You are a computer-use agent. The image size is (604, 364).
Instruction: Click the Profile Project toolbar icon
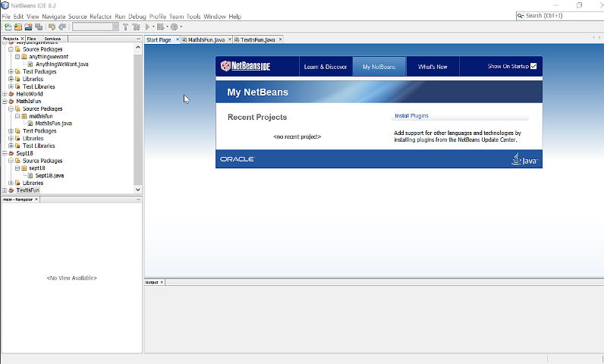click(174, 27)
